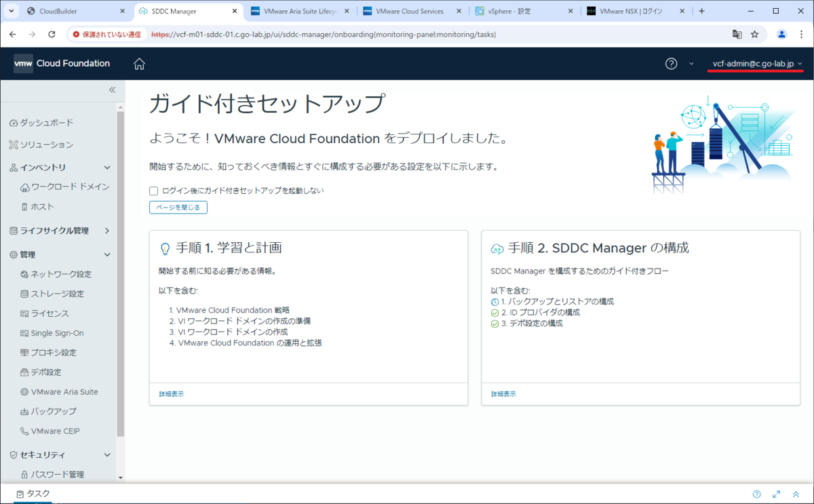Click the translate page icon
This screenshot has height=504, width=814.
tap(737, 34)
